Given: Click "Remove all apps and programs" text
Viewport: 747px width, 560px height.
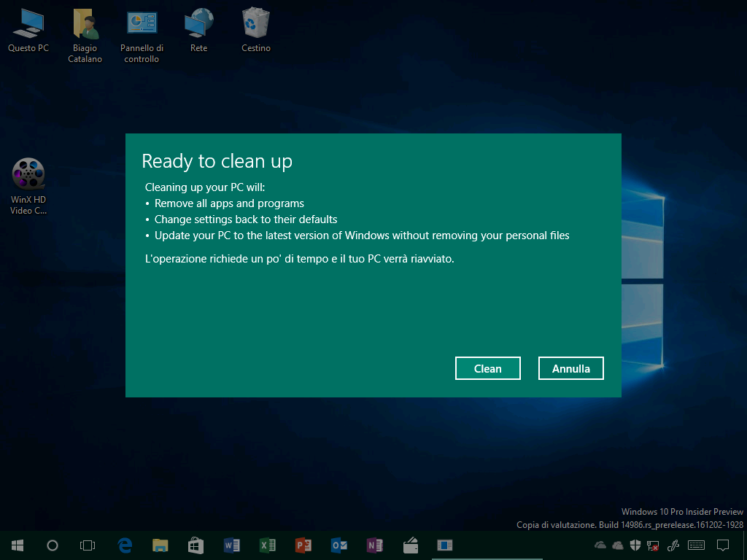Looking at the screenshot, I should click(229, 203).
